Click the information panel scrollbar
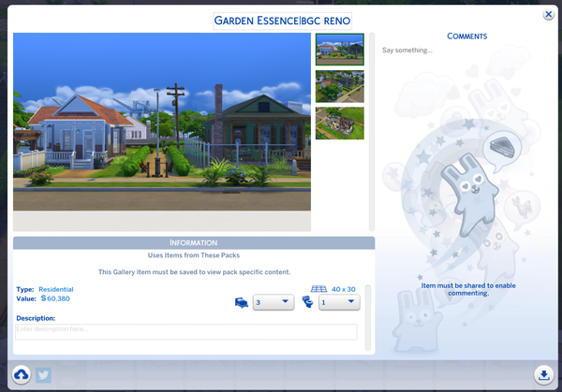This screenshot has height=392, width=562. pyautogui.click(x=368, y=317)
